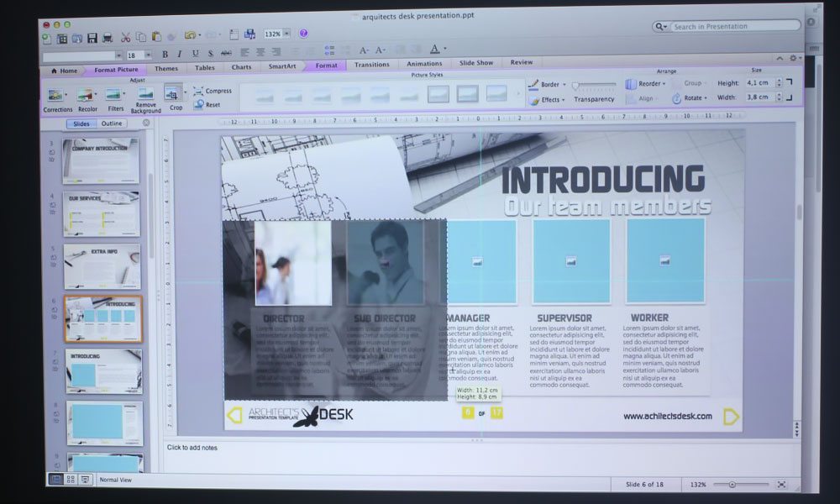
Task: Click the Save floppy disk icon
Action: click(92, 38)
